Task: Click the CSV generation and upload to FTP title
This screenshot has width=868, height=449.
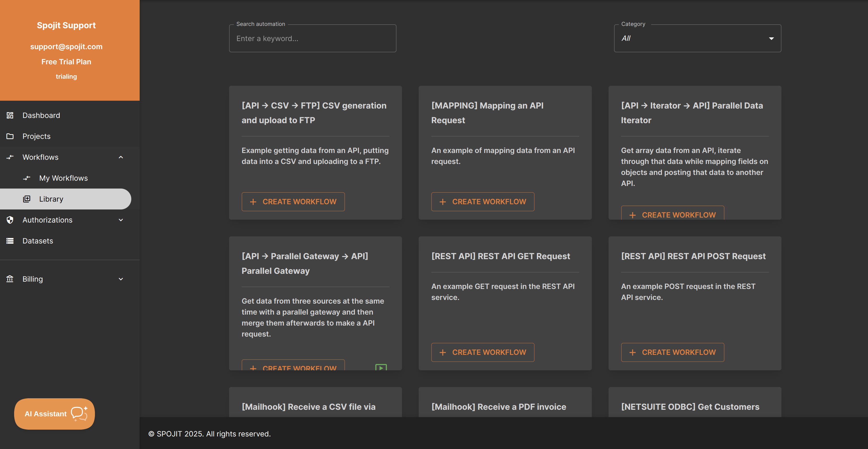Action: coord(314,113)
